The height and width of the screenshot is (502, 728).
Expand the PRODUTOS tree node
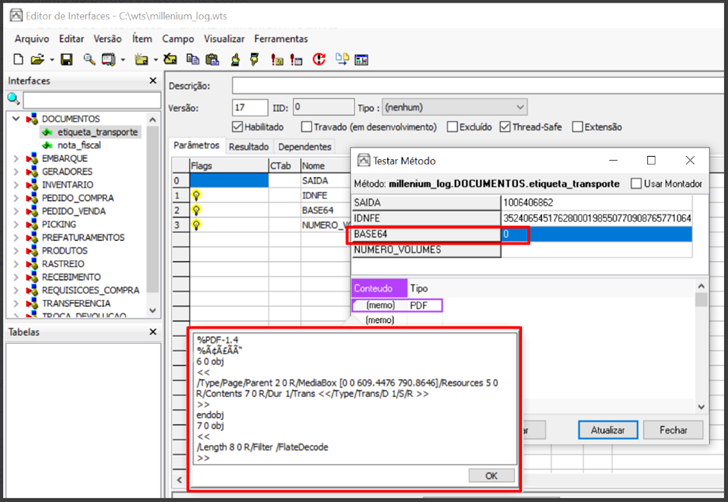16,251
